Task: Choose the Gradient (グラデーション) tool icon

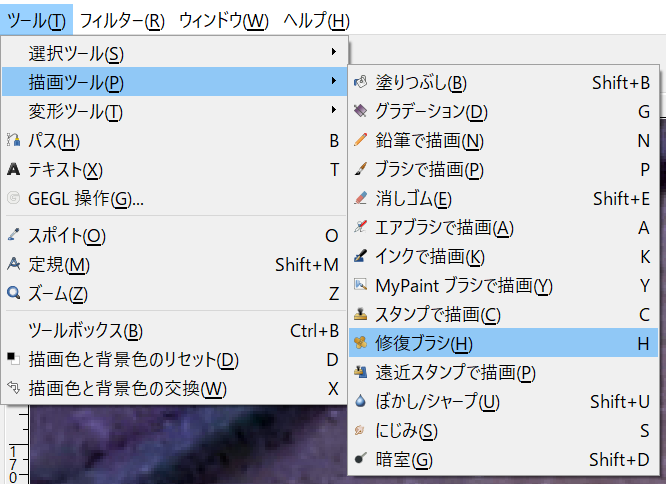Action: click(x=361, y=111)
